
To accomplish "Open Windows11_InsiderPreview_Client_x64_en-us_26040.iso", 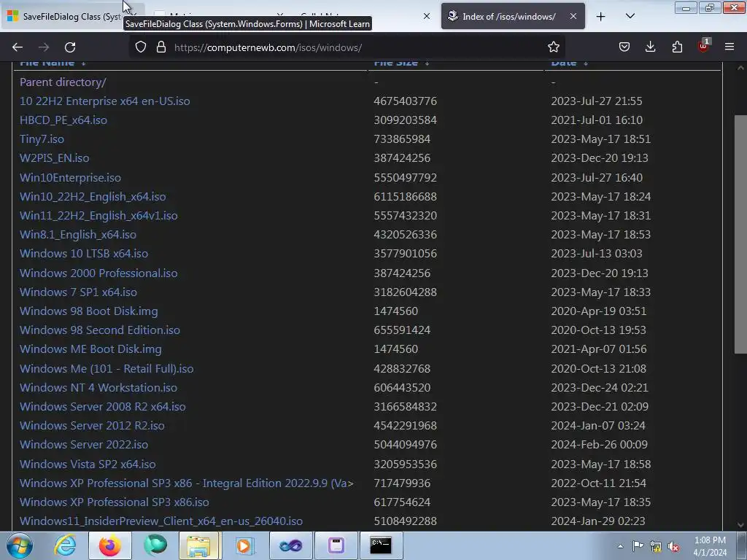I will coord(161,521).
